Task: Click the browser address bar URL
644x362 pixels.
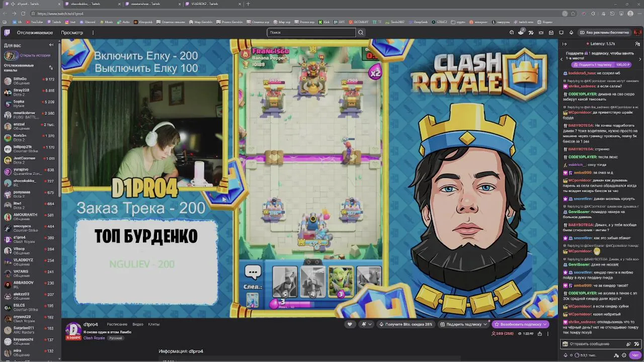Action: pyautogui.click(x=60, y=14)
